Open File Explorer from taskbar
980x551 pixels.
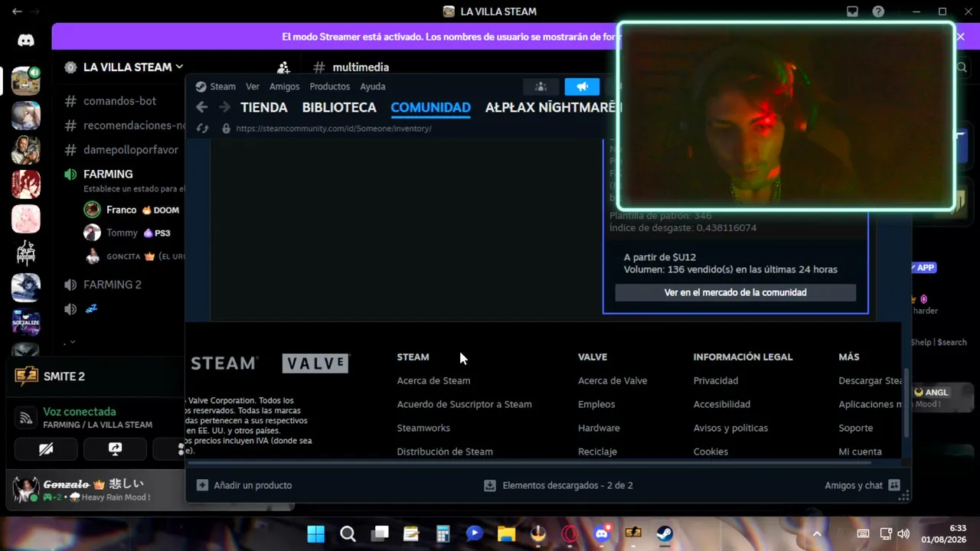[506, 534]
